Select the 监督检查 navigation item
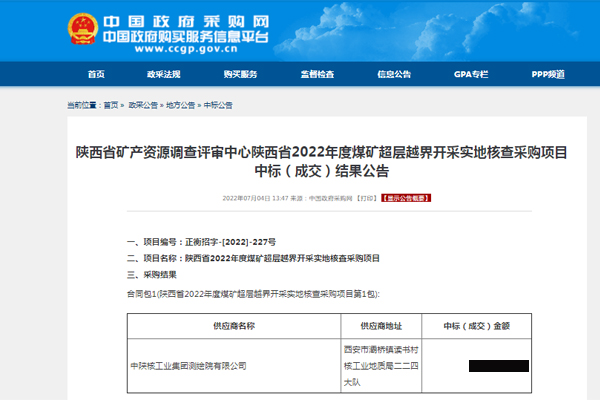Image resolution: width=600 pixels, height=400 pixels. pyautogui.click(x=316, y=75)
